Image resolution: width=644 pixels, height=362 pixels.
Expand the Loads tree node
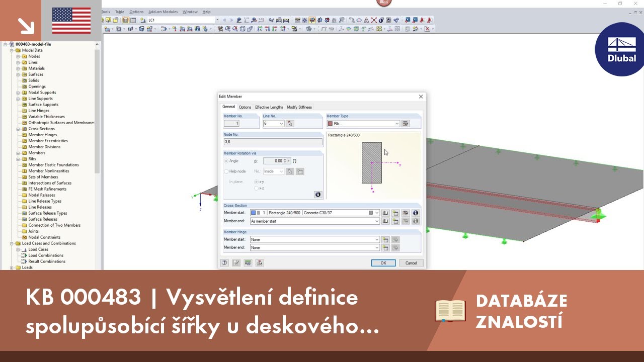[x=12, y=267]
